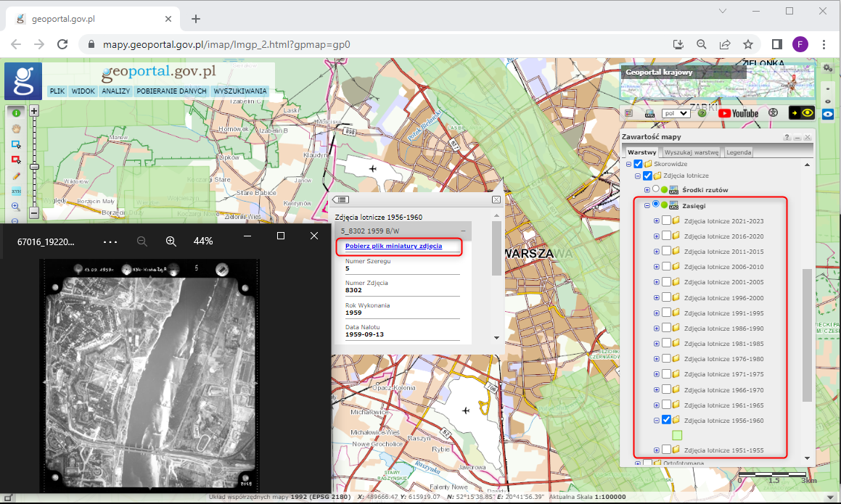841x504 pixels.
Task: Collapse the Zasięgi layer group
Action: 647,205
